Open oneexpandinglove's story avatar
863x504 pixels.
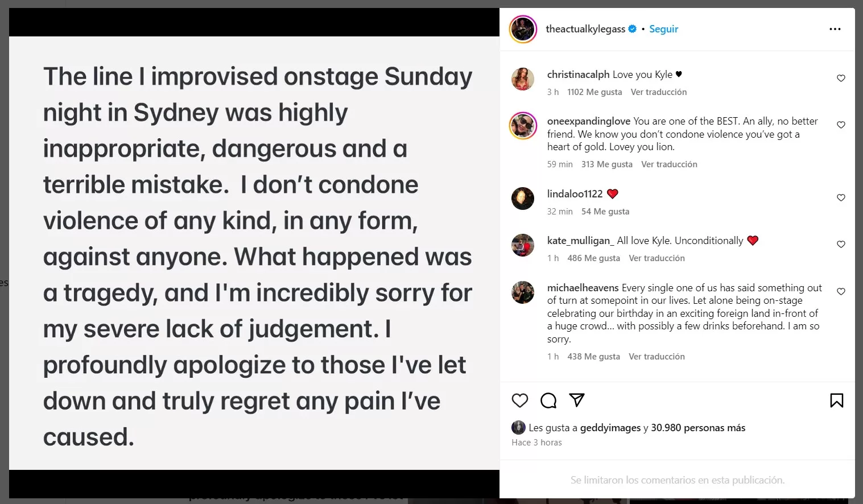(x=523, y=126)
